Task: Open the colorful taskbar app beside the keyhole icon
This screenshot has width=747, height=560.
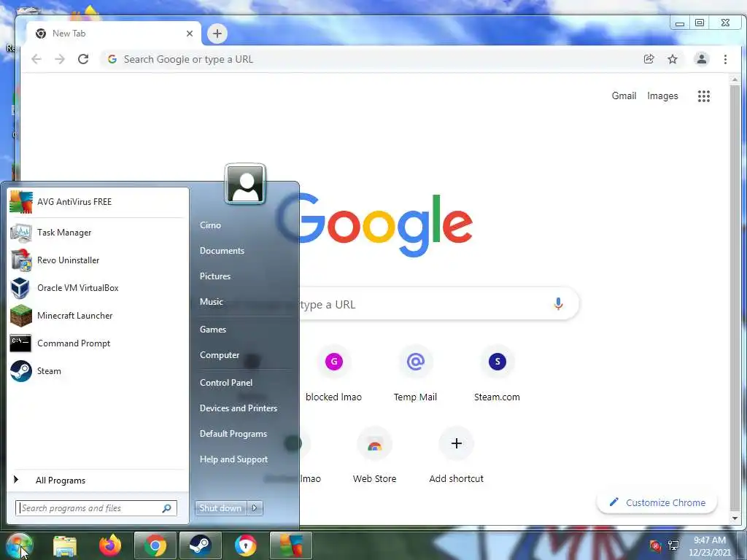Action: point(290,545)
